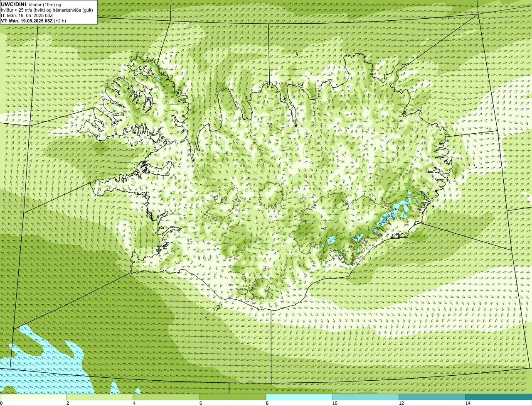Click the 'IT: Mán. 19. 05. 2025 03Z' line
Screen dimensions: 532x406
coord(27,15)
